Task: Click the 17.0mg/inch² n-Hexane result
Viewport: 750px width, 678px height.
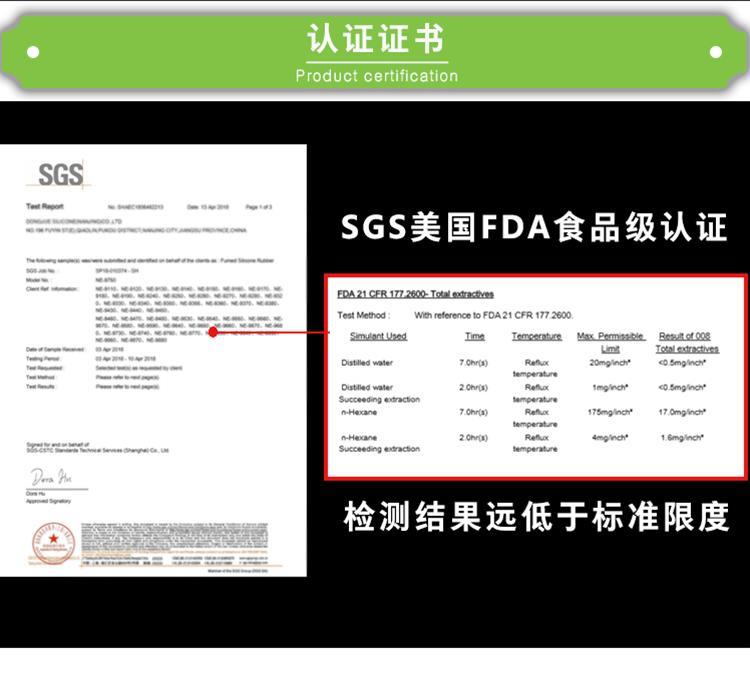Action: pos(682,412)
